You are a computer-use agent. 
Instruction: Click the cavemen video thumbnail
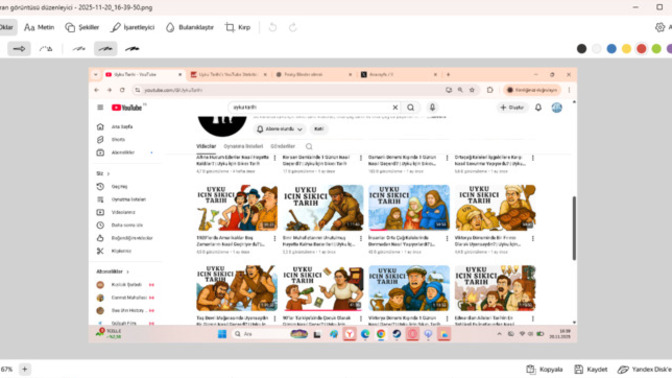(x=237, y=288)
